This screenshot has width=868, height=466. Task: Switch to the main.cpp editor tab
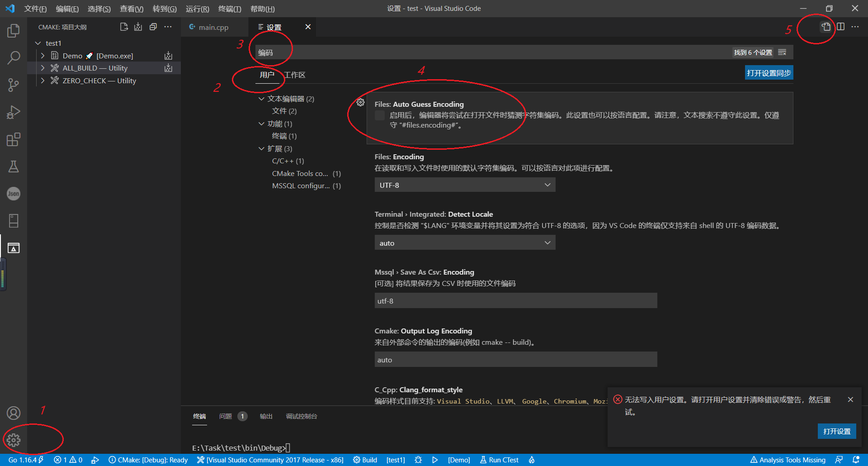[x=212, y=27]
